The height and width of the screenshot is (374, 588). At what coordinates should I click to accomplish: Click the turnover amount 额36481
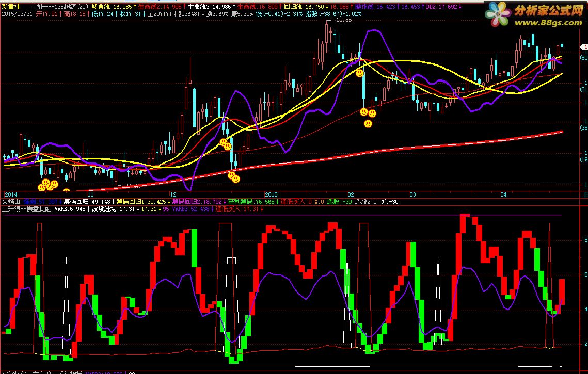tap(189, 14)
